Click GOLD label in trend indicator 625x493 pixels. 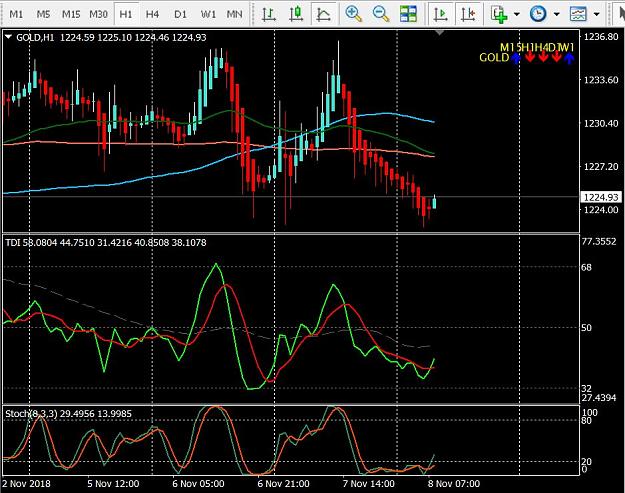click(494, 58)
